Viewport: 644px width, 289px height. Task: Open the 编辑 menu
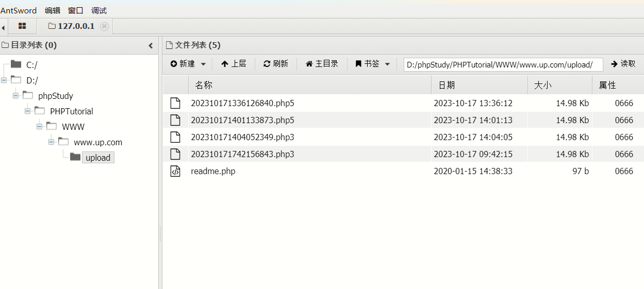tap(52, 10)
